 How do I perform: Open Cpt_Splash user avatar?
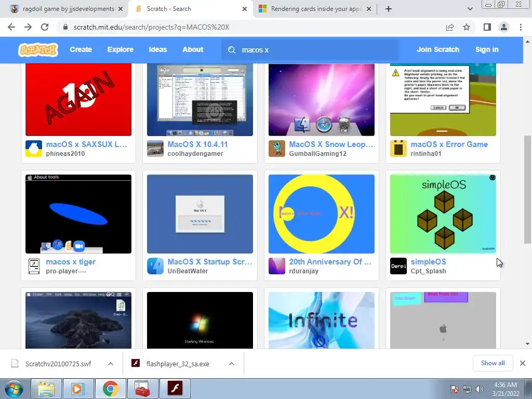(398, 267)
